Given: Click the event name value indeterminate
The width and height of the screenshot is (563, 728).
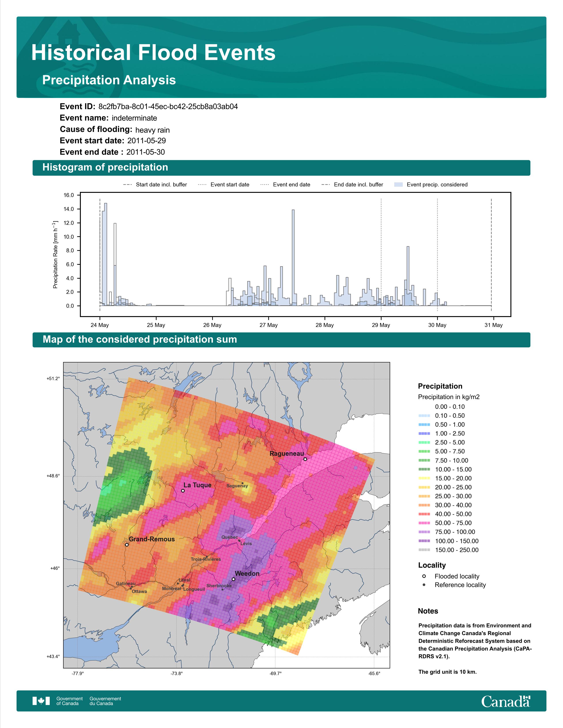Looking at the screenshot, I should [134, 118].
